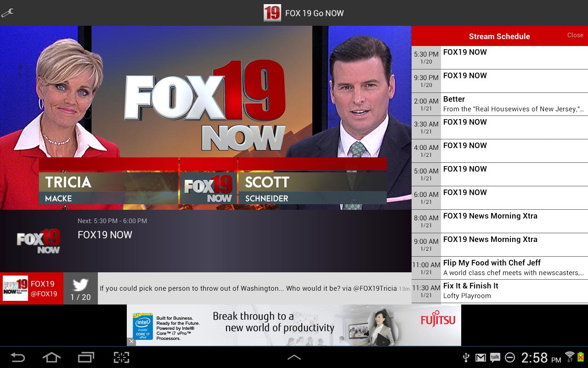
Task: Expand the navigation bar chevron
Action: tap(294, 358)
